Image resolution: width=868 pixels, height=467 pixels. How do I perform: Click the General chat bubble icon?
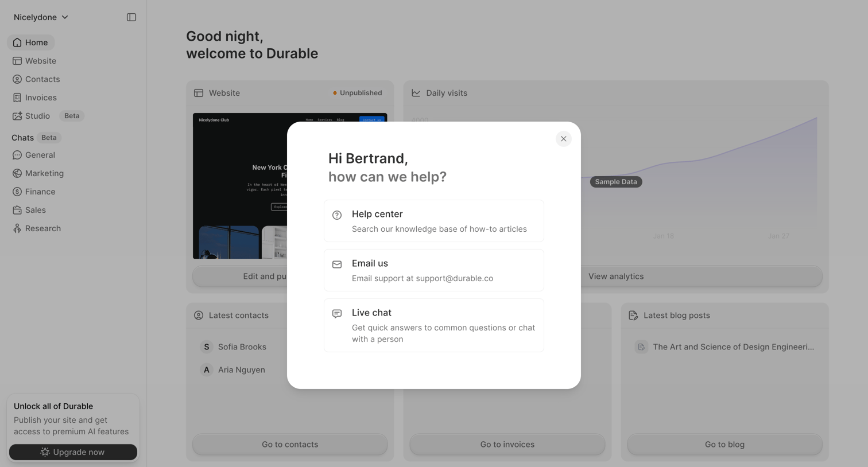[17, 155]
